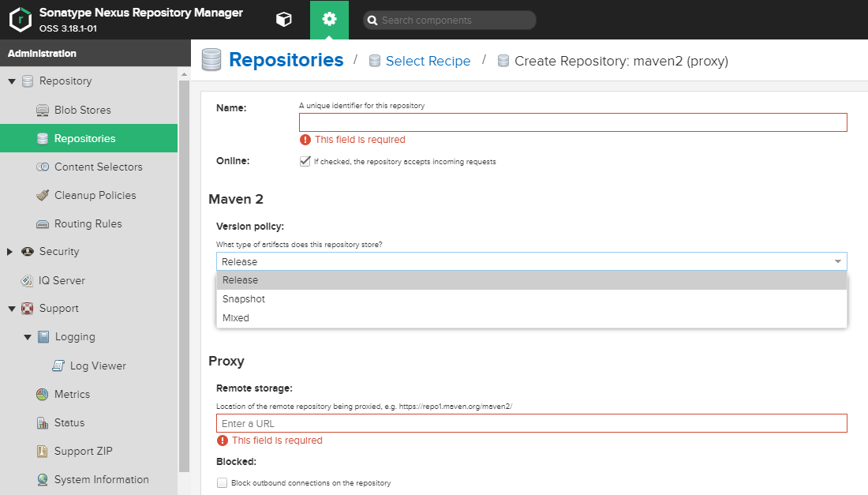Focus the repository Name input field
Screen dimensions: 868x495
pyautogui.click(x=573, y=122)
